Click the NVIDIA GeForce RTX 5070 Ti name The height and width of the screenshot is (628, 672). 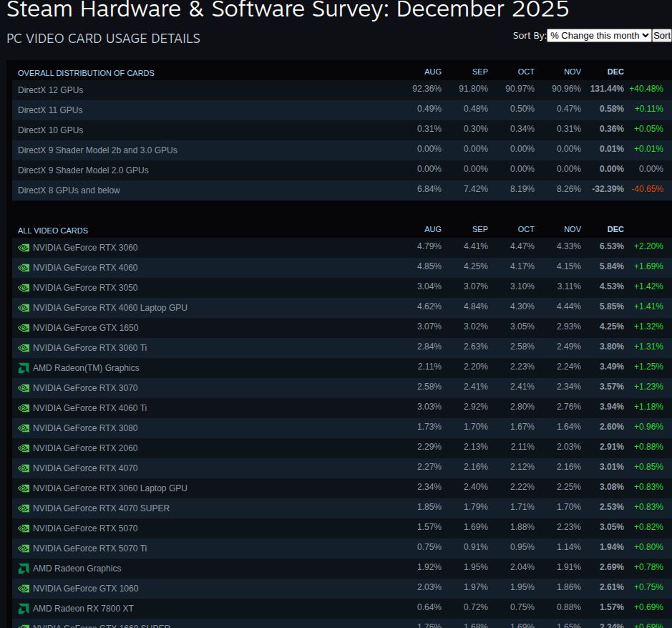point(90,549)
